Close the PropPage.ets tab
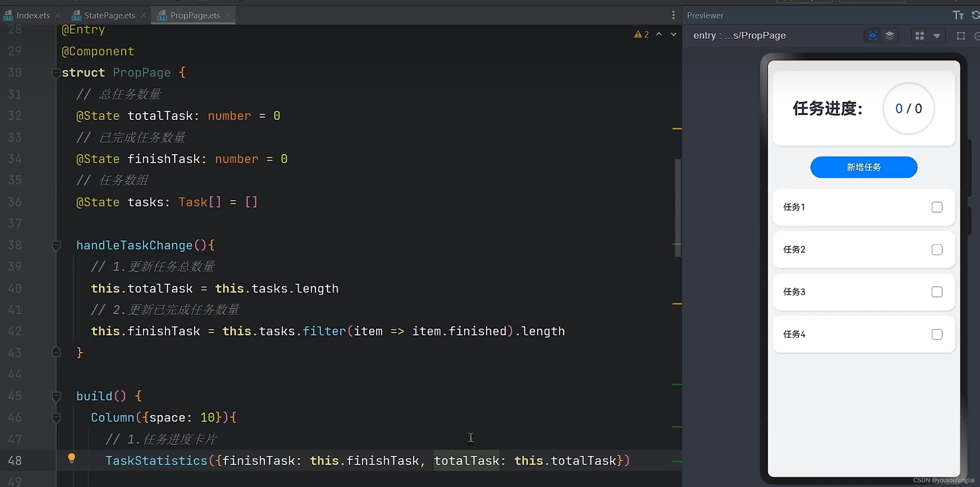 tap(228, 15)
